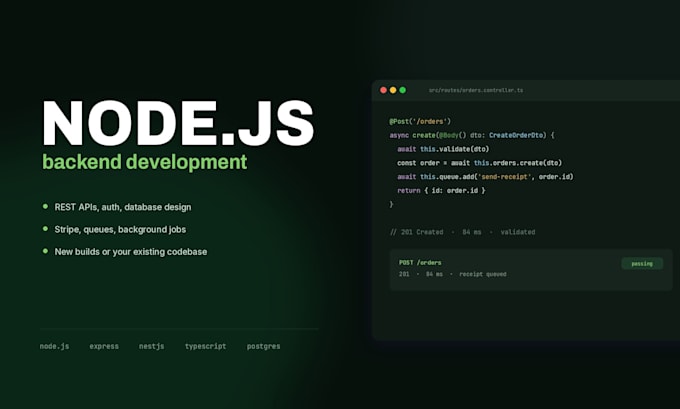This screenshot has width=680, height=409.
Task: Click the orders.controller.ts file path title
Action: click(476, 90)
